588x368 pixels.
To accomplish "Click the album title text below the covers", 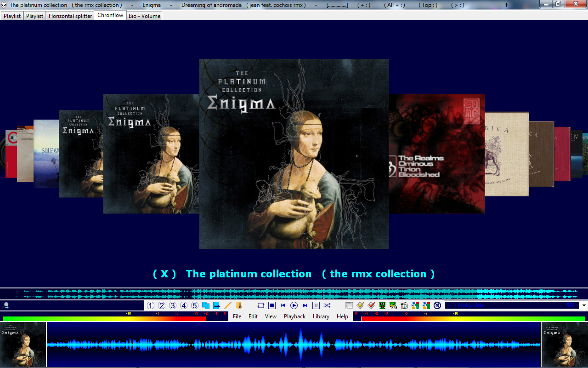I will 294,274.
